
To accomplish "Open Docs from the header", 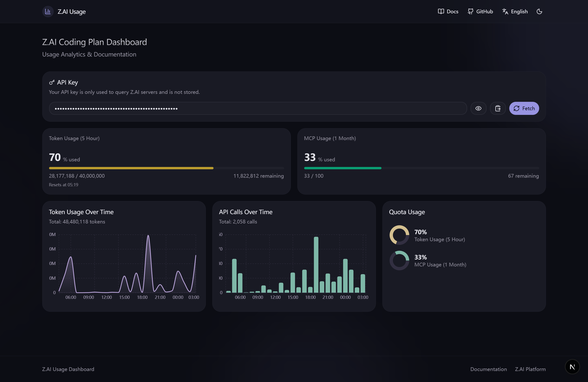I will [x=448, y=12].
